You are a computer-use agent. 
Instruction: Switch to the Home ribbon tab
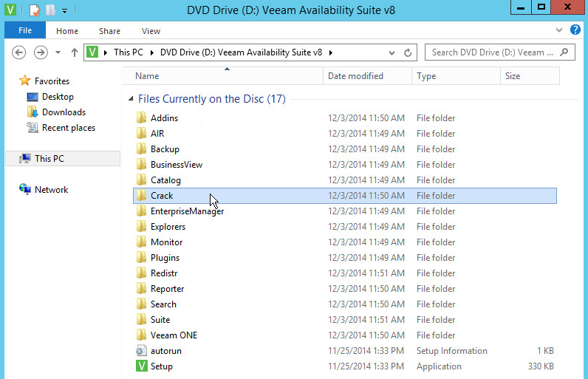point(67,31)
